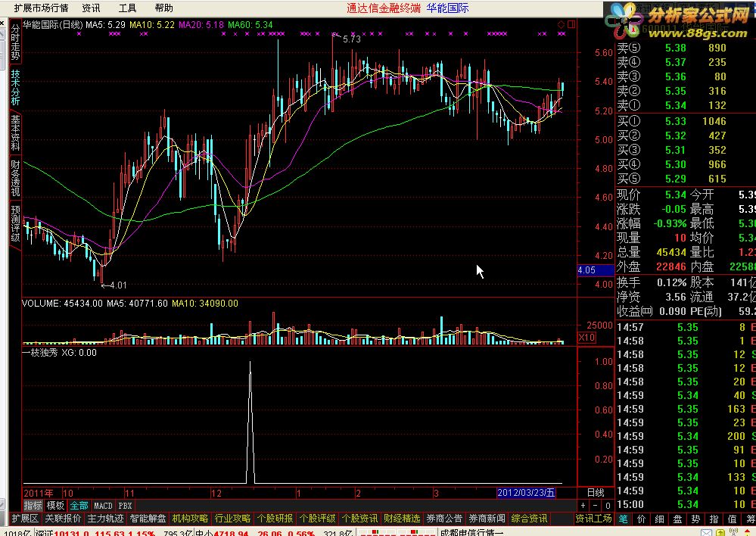This screenshot has height=536, width=756.
Task: Switch indicator to MACD tab
Action: [x=103, y=506]
